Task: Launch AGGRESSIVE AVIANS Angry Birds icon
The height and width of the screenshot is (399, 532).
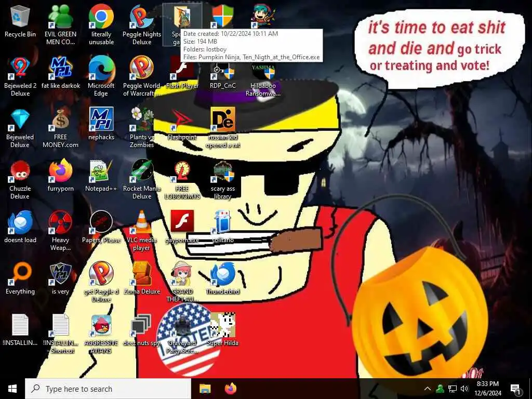Action: pos(101,334)
